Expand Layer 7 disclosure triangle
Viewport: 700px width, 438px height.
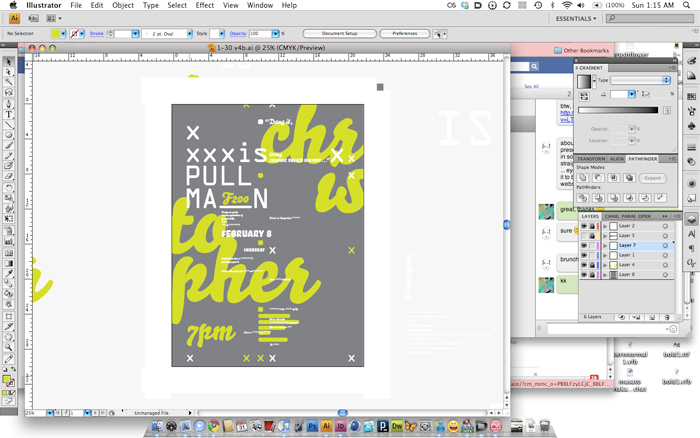(x=605, y=246)
